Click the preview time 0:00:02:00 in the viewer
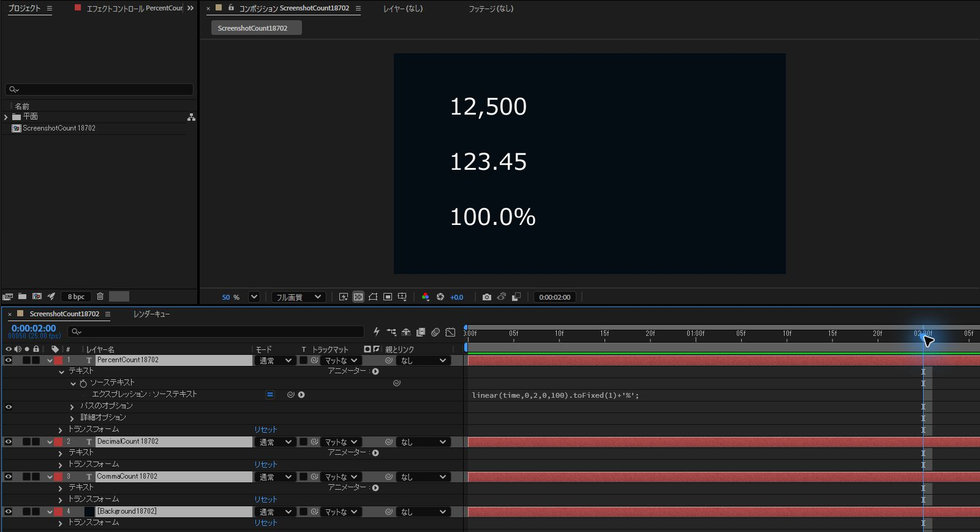The width and height of the screenshot is (980, 532). (x=555, y=297)
